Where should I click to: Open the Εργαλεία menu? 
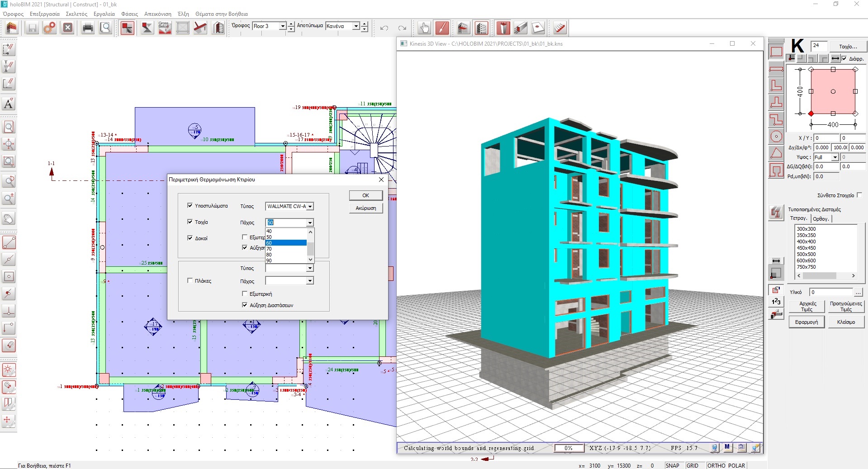click(x=104, y=14)
